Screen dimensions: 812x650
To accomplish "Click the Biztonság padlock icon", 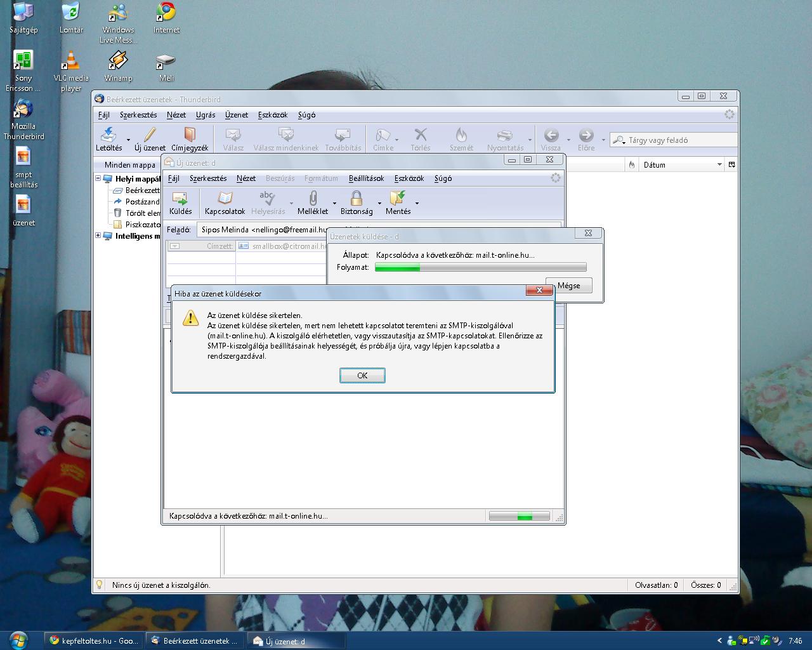I will 357,198.
